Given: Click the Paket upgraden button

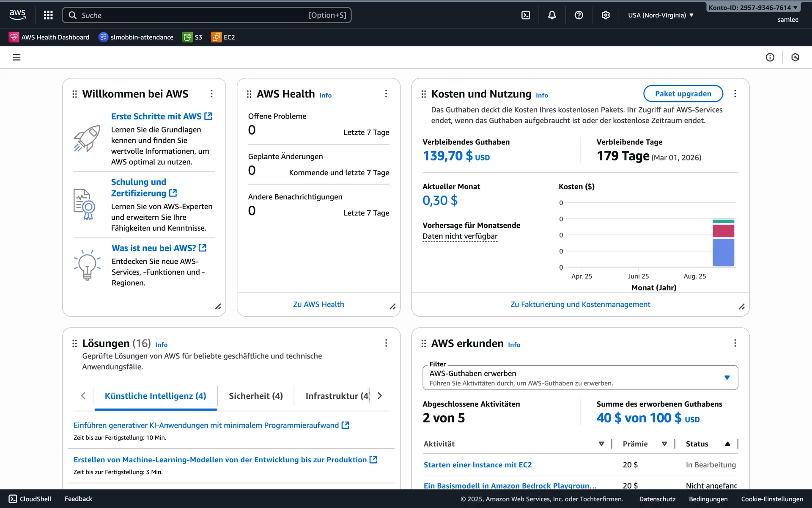Looking at the screenshot, I should coord(683,94).
